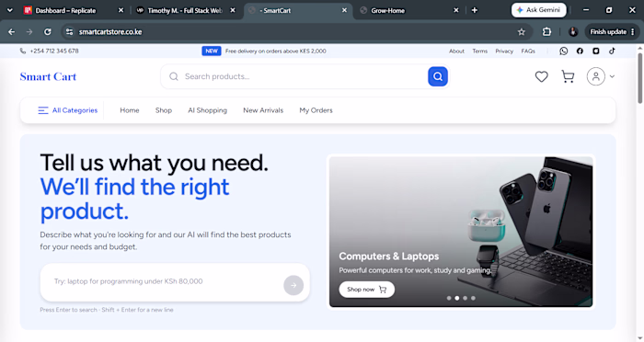
Task: Close the Grow-Home tab
Action: click(456, 10)
